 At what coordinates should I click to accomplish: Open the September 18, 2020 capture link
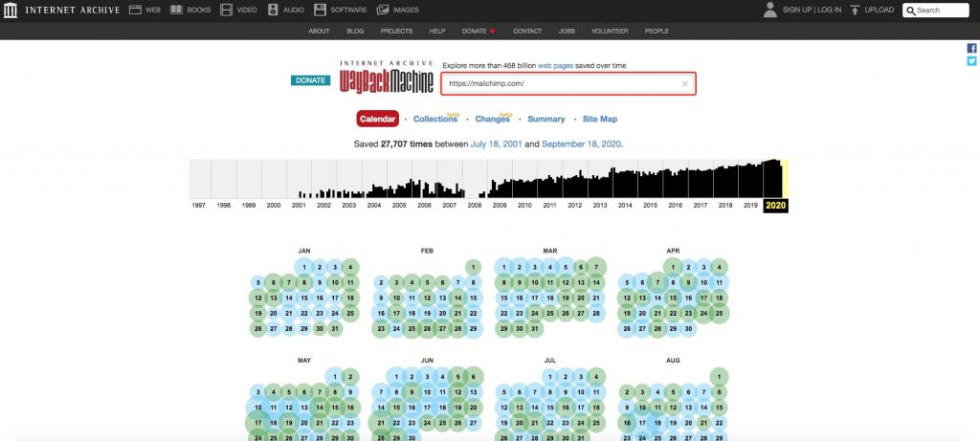coord(581,143)
